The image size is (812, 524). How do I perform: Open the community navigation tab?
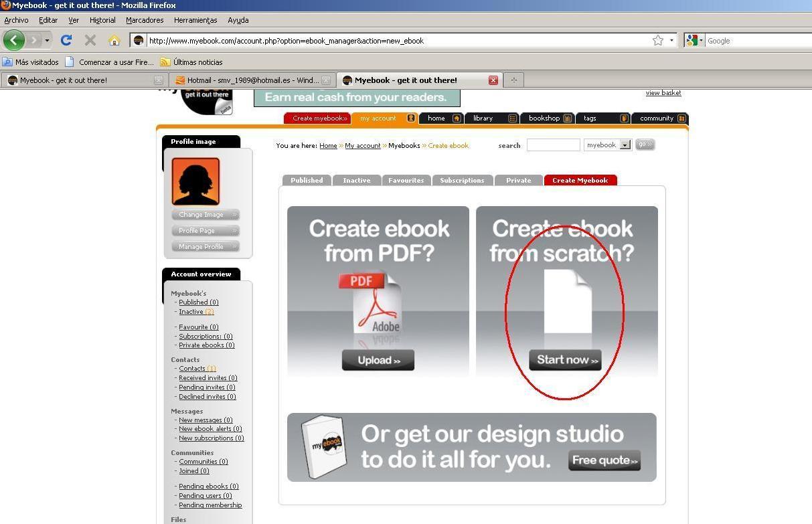click(660, 118)
